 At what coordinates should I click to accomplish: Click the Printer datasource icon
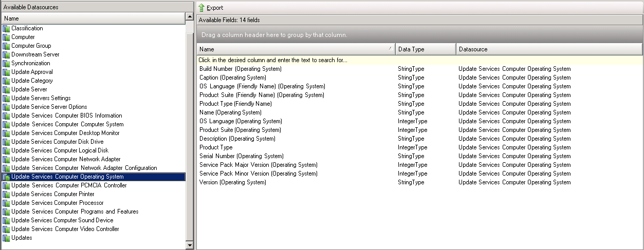pos(6,195)
